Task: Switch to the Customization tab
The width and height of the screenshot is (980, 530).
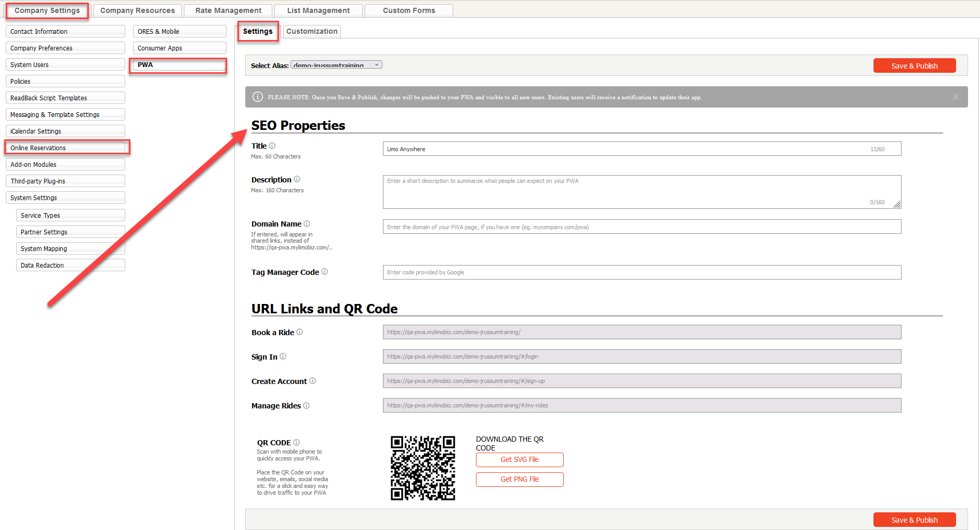Action: (312, 31)
